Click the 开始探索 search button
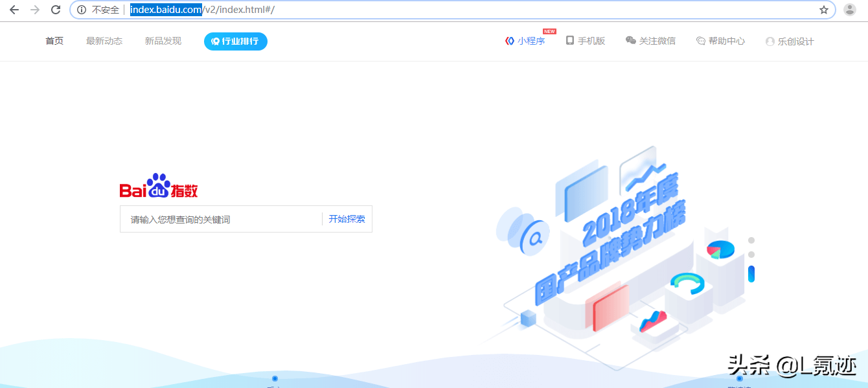Viewport: 868px width, 388px height. point(347,219)
